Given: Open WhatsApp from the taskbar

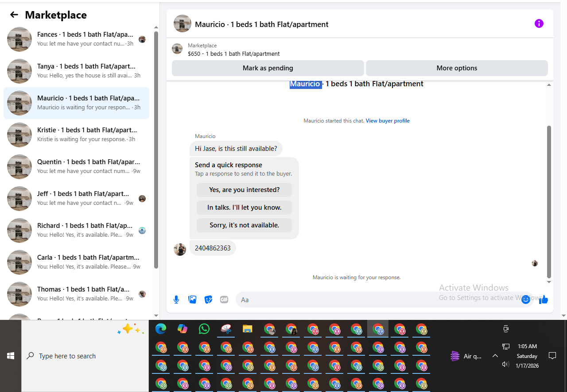Looking at the screenshot, I should [204, 329].
